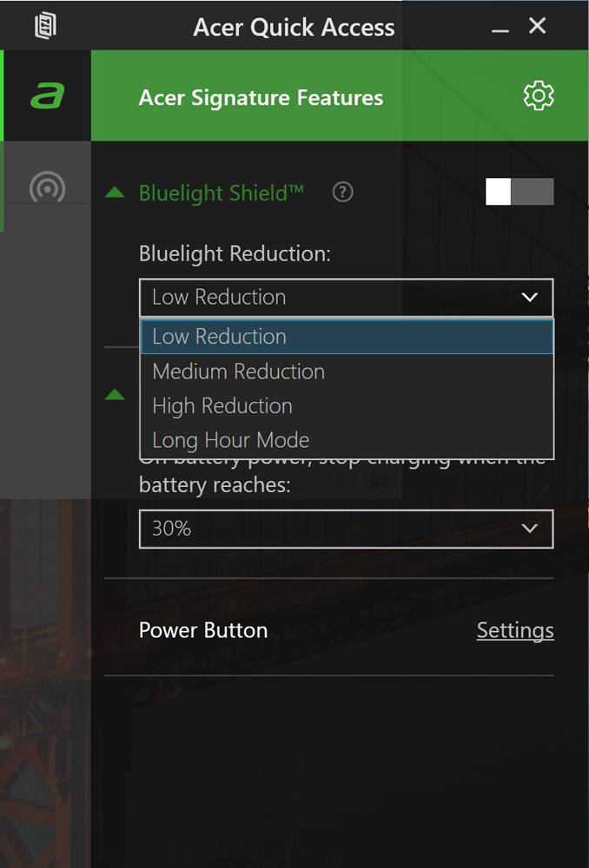589x868 pixels.
Task: Open the wireless hotspot sidebar tab
Action: 47,187
